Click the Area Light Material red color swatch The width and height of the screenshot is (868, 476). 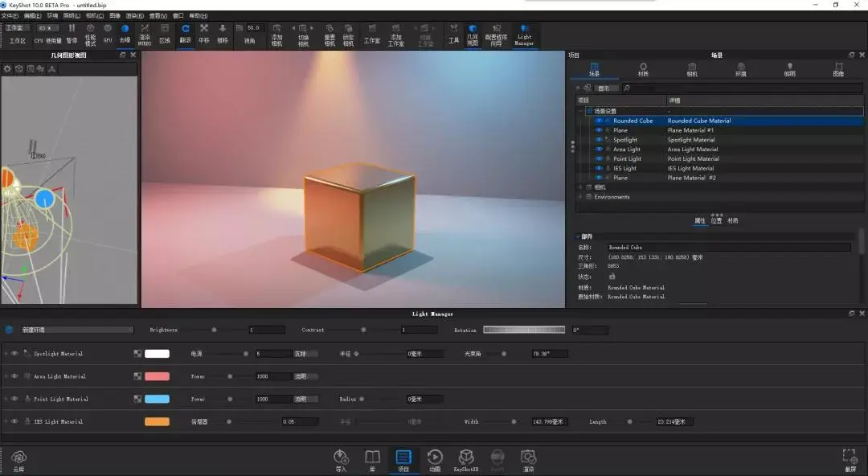[158, 376]
